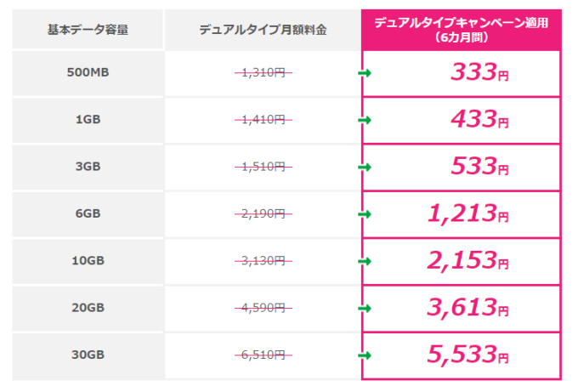Click the green arrow in the 20GB row
Viewport: 578px width, 392px height.
365,309
